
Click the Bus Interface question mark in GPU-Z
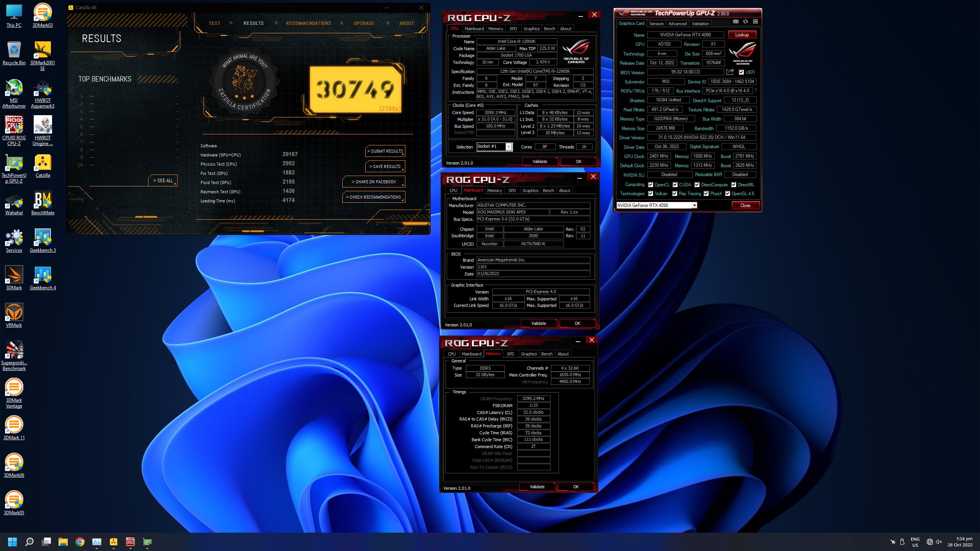pyautogui.click(x=755, y=91)
